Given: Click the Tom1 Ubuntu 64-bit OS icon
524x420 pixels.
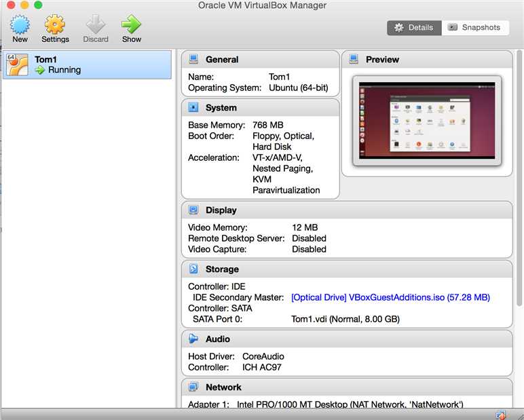Looking at the screenshot, I should [x=17, y=65].
